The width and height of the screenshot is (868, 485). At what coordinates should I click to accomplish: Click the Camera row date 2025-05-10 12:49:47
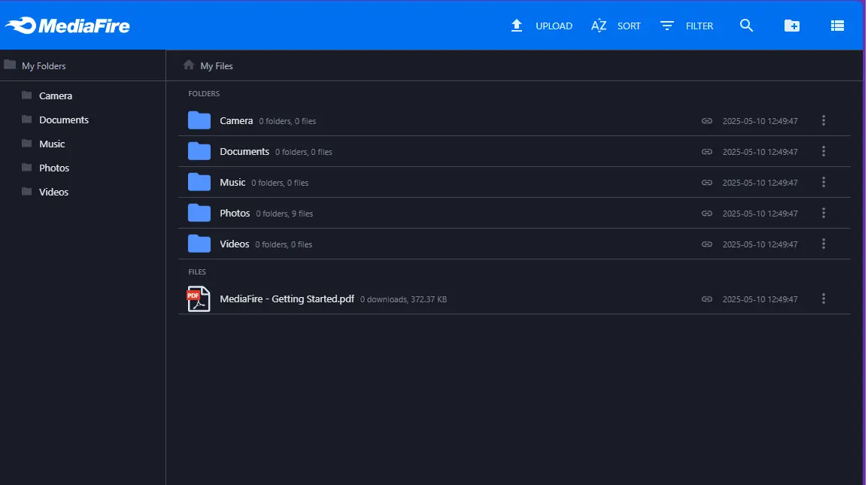tap(760, 121)
